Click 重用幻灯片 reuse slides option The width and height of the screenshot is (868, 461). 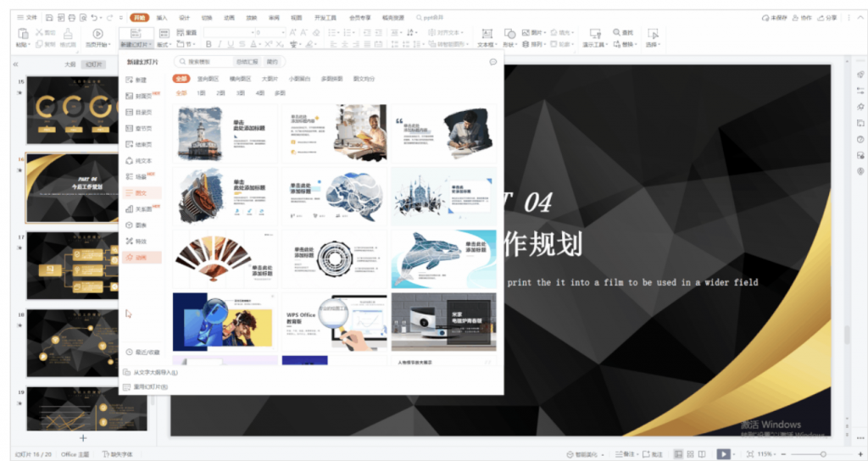tap(146, 386)
